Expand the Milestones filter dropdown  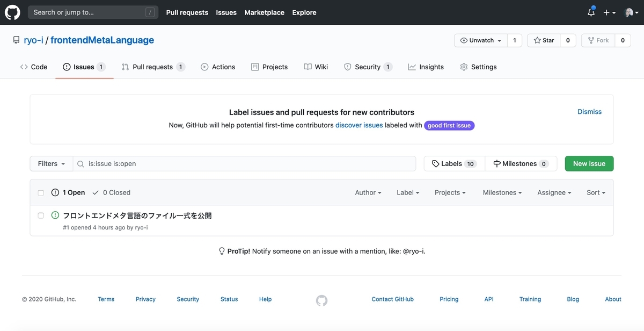[x=502, y=192]
